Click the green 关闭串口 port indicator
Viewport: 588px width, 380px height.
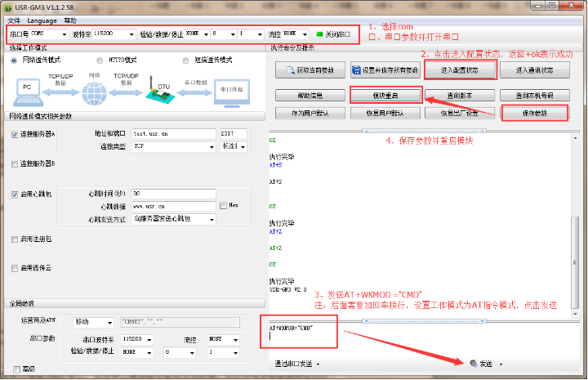(x=319, y=35)
